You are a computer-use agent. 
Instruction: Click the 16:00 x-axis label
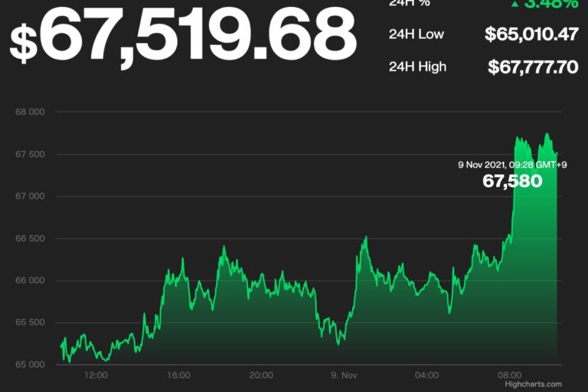pos(178,375)
